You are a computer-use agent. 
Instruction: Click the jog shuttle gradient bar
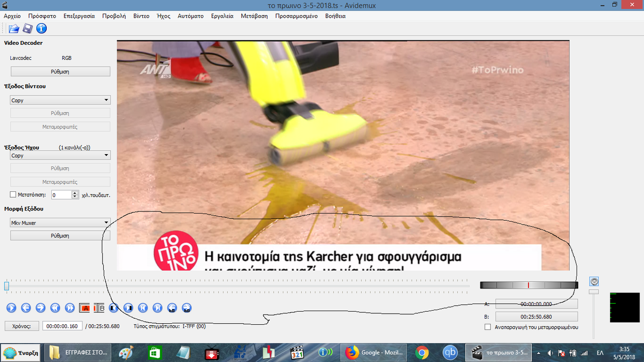(529, 285)
